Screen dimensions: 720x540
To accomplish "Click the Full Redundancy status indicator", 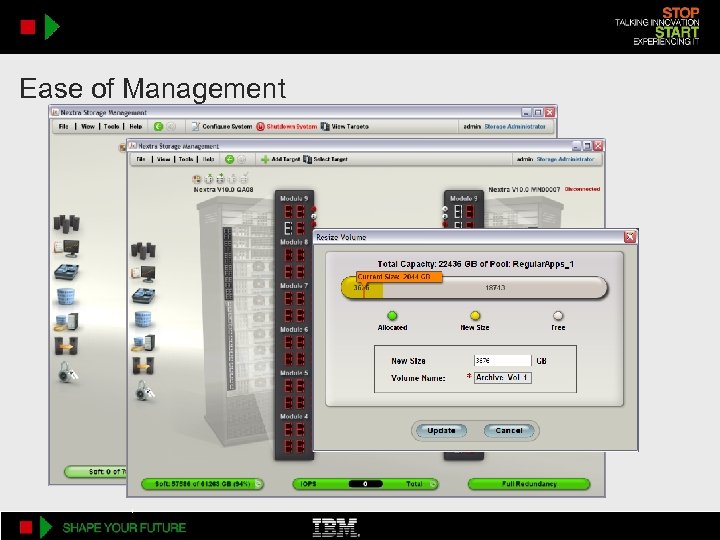I will point(529,484).
